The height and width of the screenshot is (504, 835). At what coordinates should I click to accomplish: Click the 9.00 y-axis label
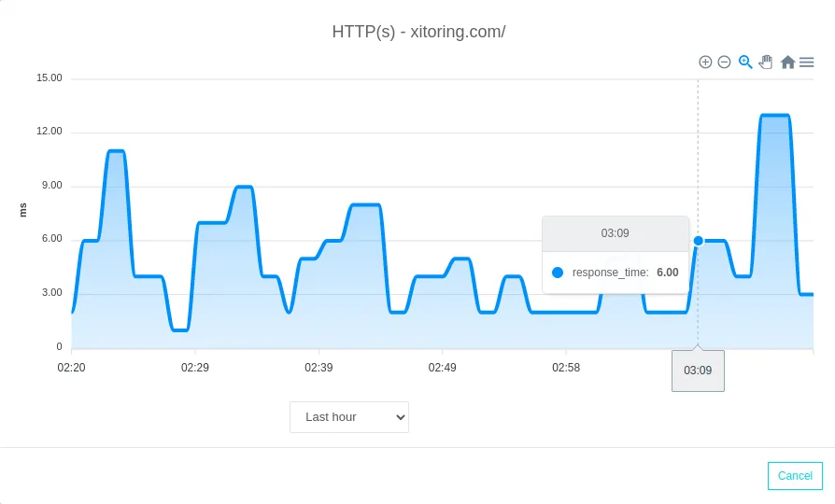coord(52,186)
